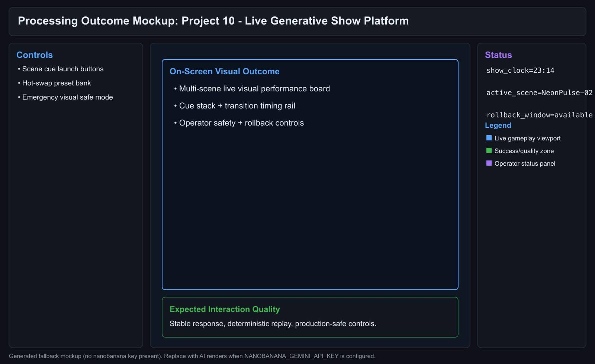Select the active_scene=NeonPulse-02 status line
This screenshot has width=595, height=364.
pos(538,92)
